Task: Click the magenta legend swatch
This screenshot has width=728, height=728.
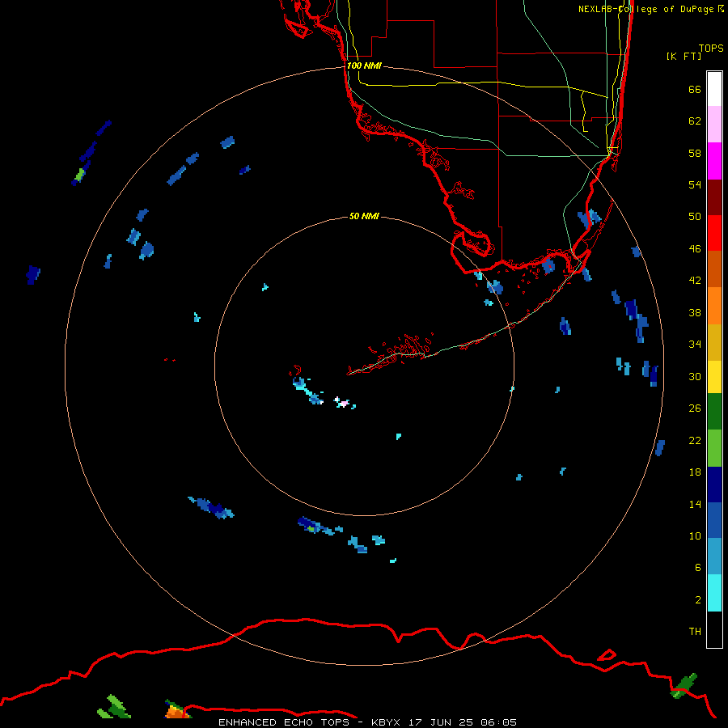Action: coord(714,161)
